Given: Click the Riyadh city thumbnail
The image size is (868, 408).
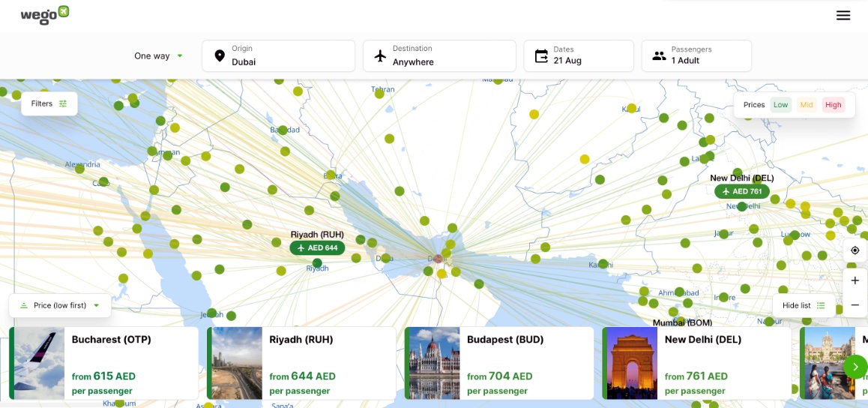Looking at the screenshot, I should click(237, 363).
